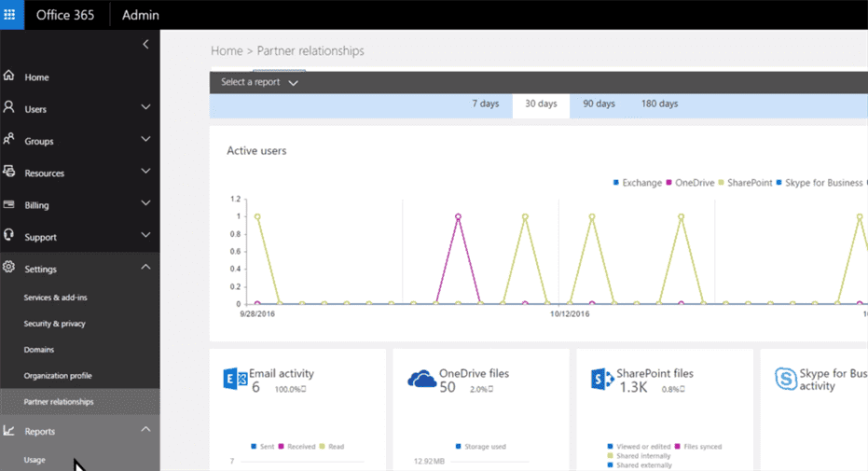The height and width of the screenshot is (471, 868).
Task: Click the Users person icon
Action: pyautogui.click(x=8, y=107)
